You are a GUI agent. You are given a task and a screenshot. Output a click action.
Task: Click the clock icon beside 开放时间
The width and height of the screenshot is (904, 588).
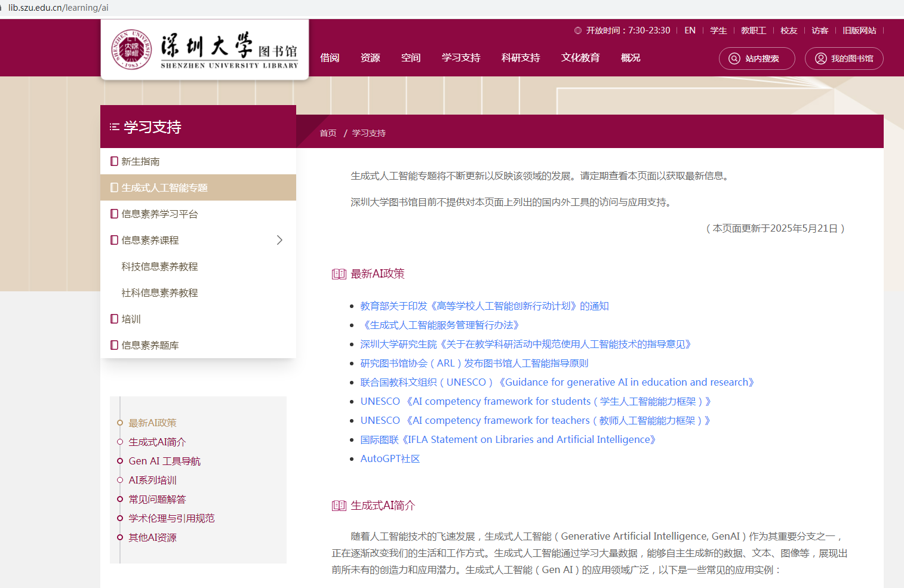[578, 30]
